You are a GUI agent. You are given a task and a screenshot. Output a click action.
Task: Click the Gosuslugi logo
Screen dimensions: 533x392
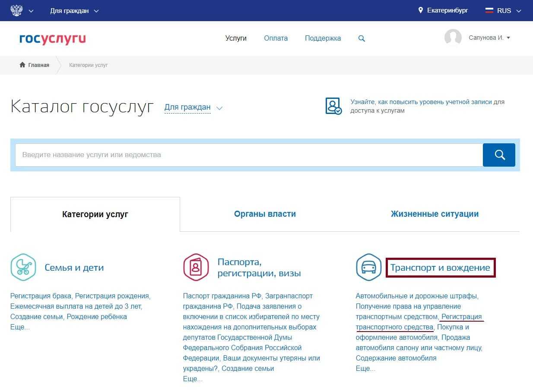coord(52,38)
